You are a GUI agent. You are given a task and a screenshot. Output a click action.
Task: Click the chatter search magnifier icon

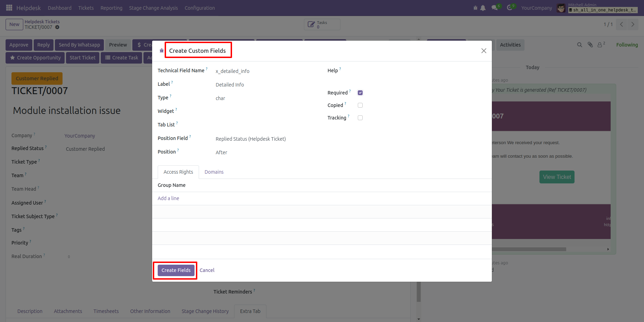579,45
